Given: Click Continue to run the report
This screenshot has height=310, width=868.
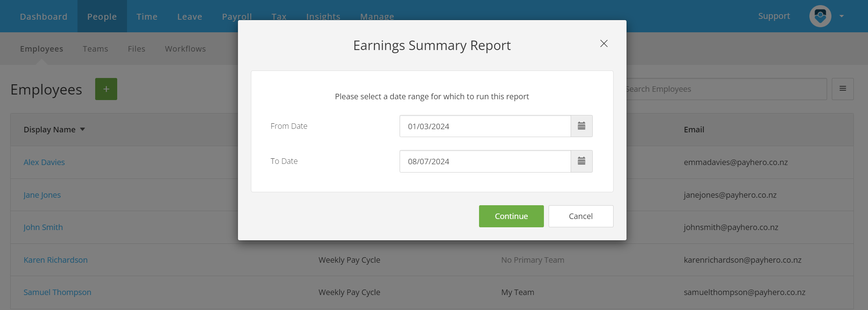Looking at the screenshot, I should 511,216.
